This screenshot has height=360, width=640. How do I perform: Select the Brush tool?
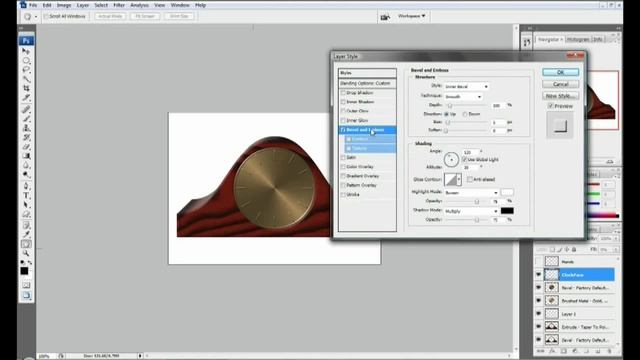[x=26, y=119]
